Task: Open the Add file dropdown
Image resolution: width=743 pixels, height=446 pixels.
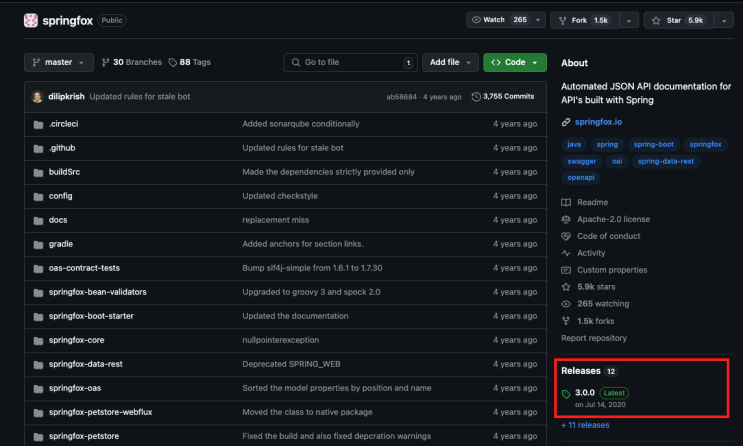Action: click(x=450, y=62)
